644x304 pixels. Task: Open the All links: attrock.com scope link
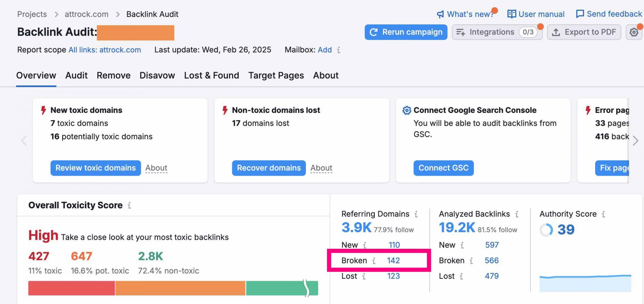coord(105,50)
